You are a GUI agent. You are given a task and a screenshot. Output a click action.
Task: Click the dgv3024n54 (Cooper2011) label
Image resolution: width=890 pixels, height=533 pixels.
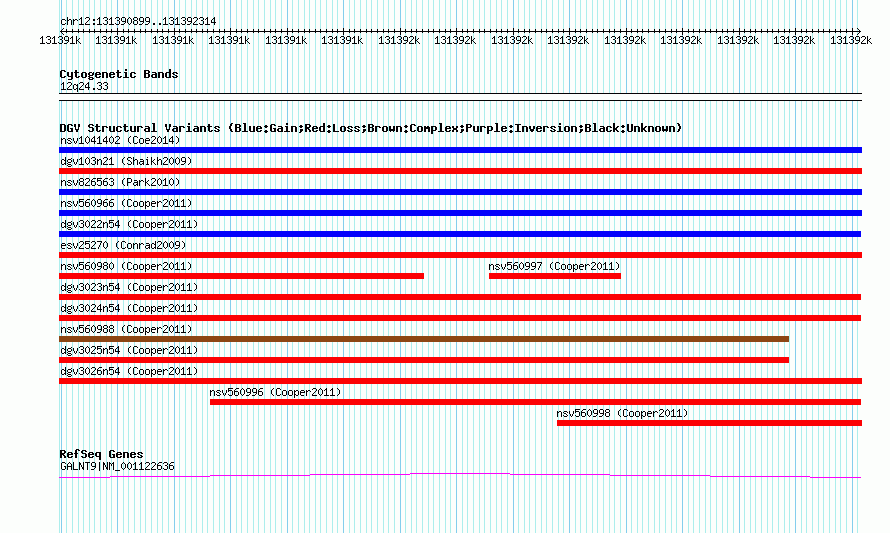tap(129, 308)
